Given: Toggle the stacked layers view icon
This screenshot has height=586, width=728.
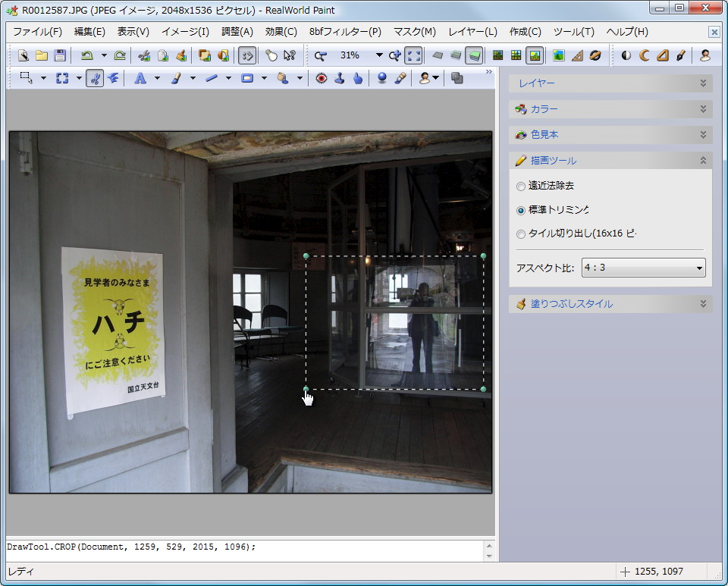Looking at the screenshot, I should (x=474, y=55).
